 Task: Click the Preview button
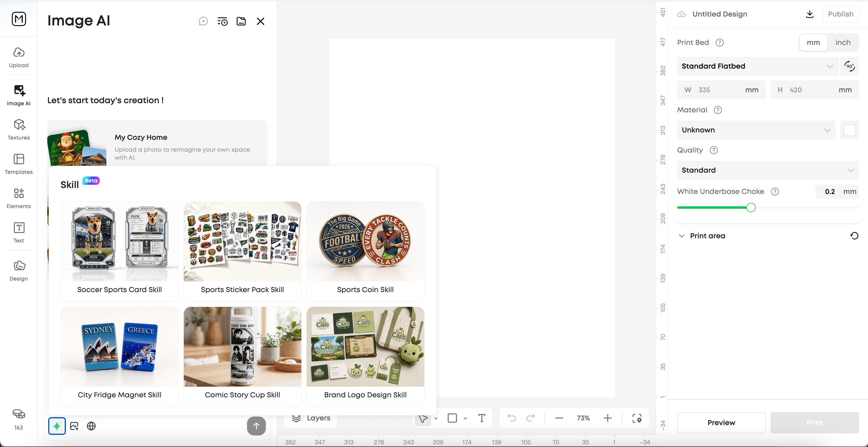[x=721, y=422]
